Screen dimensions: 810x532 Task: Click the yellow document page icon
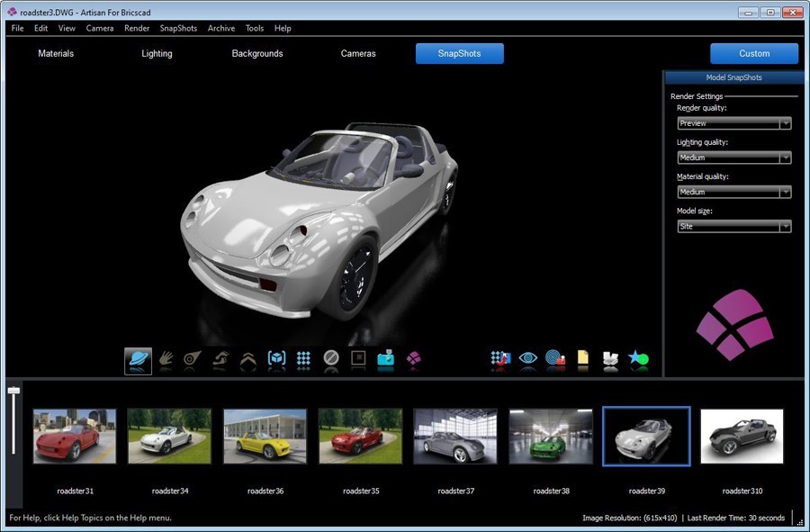pos(583,359)
